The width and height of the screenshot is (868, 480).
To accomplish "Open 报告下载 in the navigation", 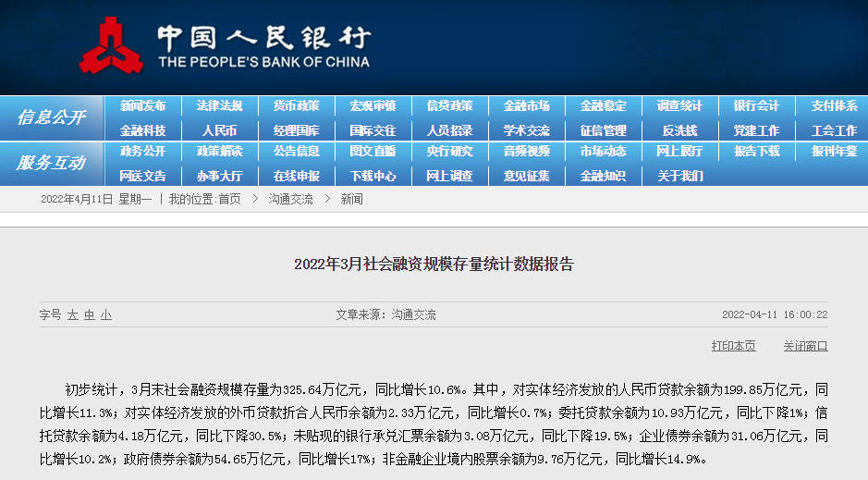I will (756, 152).
